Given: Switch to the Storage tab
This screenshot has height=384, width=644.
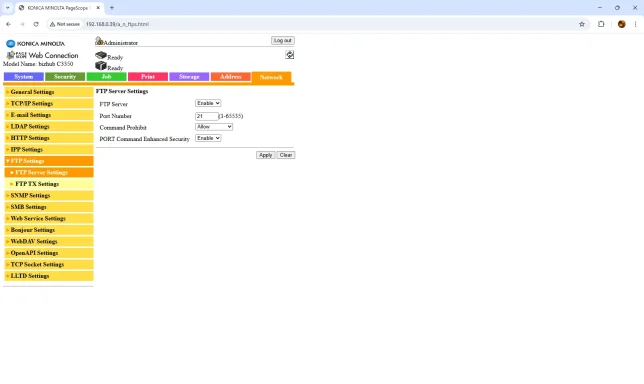Looking at the screenshot, I should (x=189, y=77).
